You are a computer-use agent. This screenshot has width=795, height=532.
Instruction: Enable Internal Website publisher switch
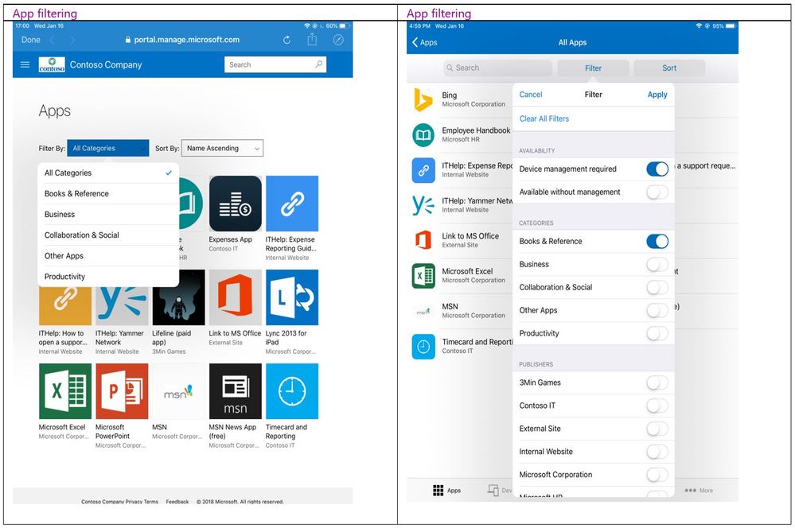(657, 452)
